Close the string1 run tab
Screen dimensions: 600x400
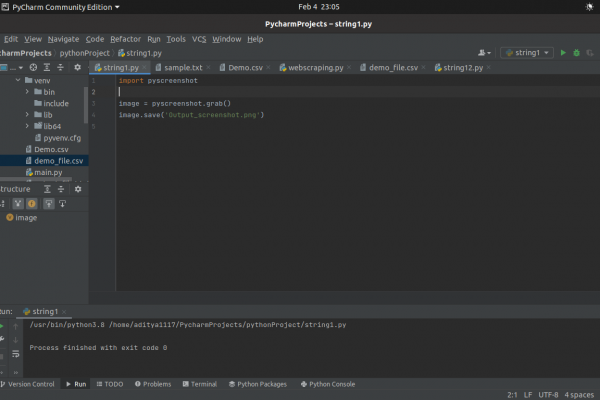click(64, 312)
